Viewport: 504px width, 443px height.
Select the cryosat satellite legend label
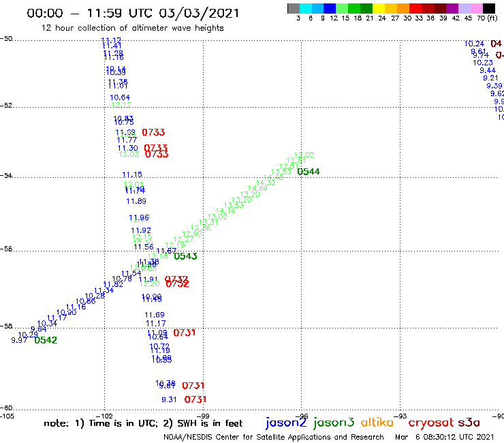click(431, 423)
